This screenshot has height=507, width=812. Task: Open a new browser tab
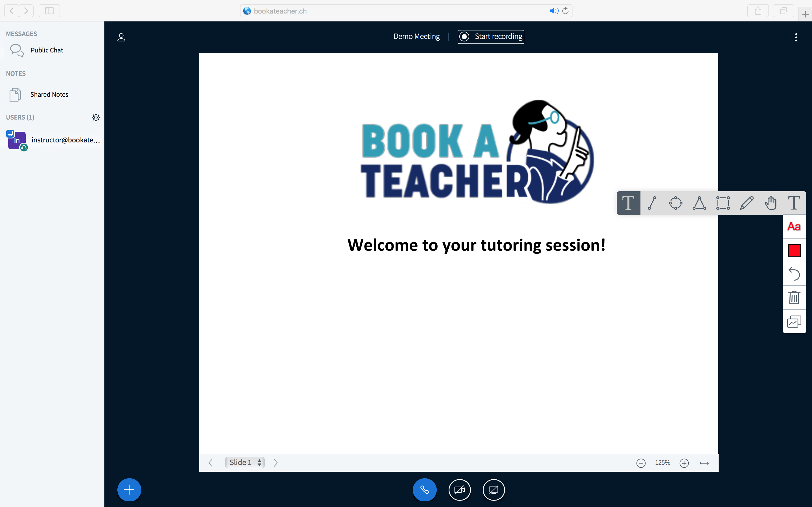(805, 14)
